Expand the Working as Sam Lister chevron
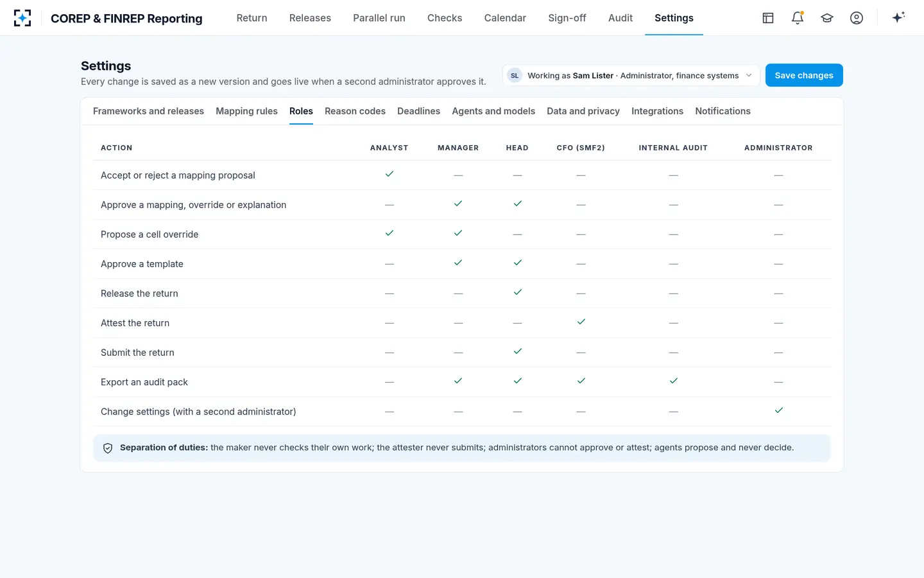This screenshot has width=924, height=578. (749, 75)
